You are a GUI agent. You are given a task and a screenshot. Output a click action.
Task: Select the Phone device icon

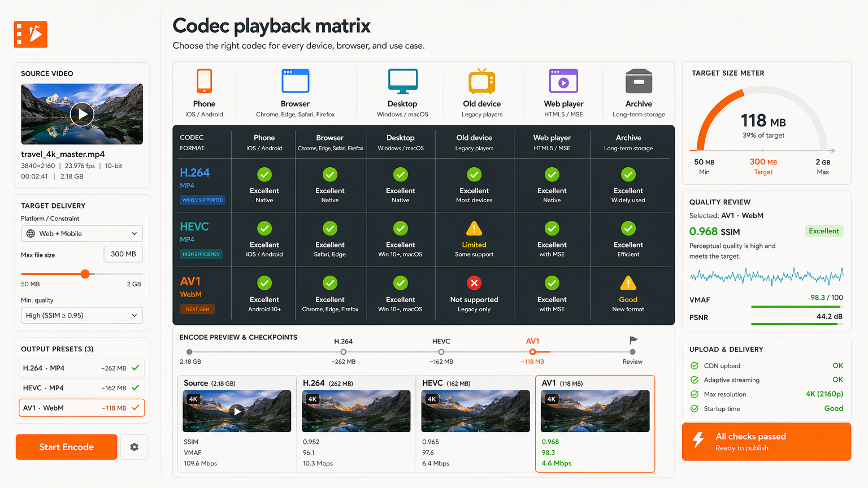tap(204, 81)
